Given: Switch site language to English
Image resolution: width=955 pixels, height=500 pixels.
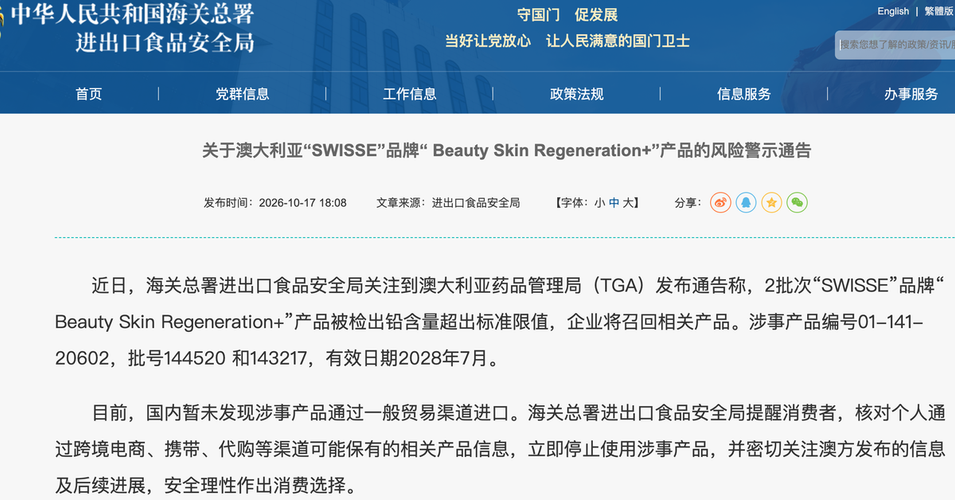Looking at the screenshot, I should point(893,11).
